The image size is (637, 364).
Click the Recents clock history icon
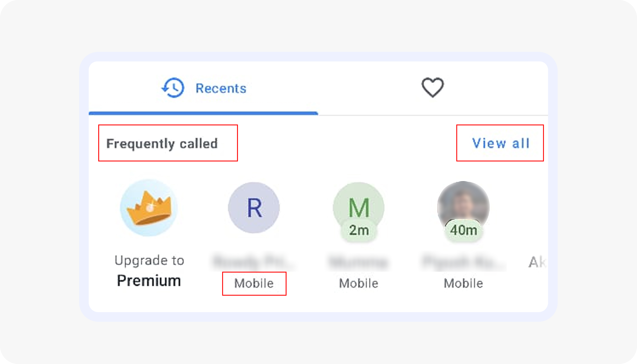pos(173,88)
